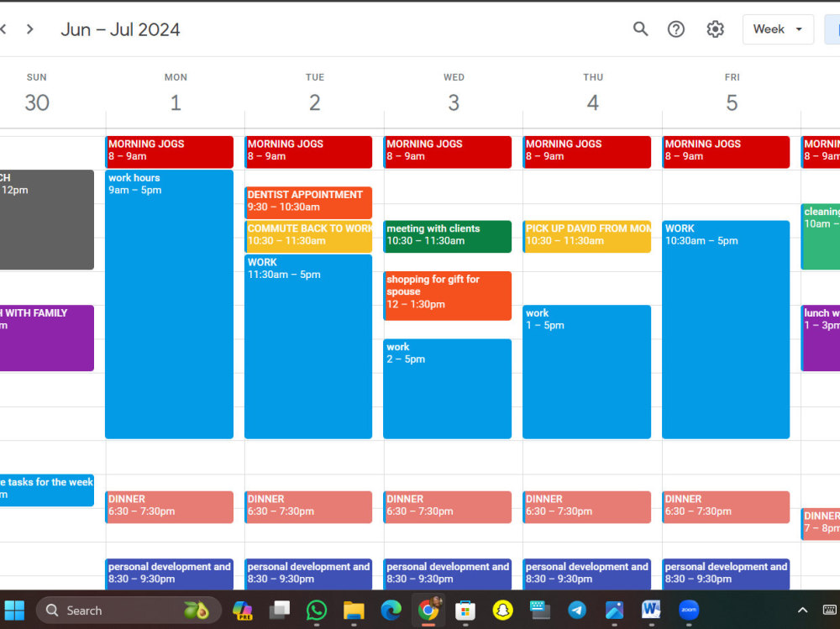Screen dimensions: 840x629
Task: Open File Explorer from the taskbar
Action: tap(354, 610)
